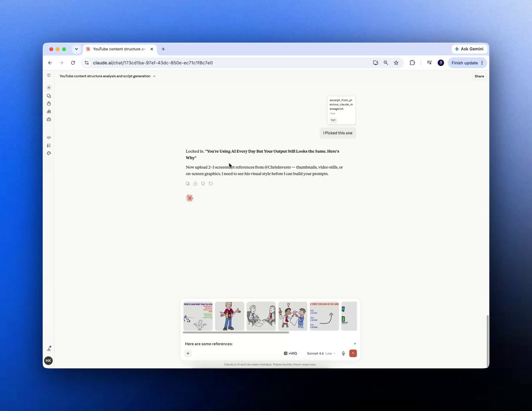Expand the chat title dropdown chevron
532x411 pixels.
(154, 76)
